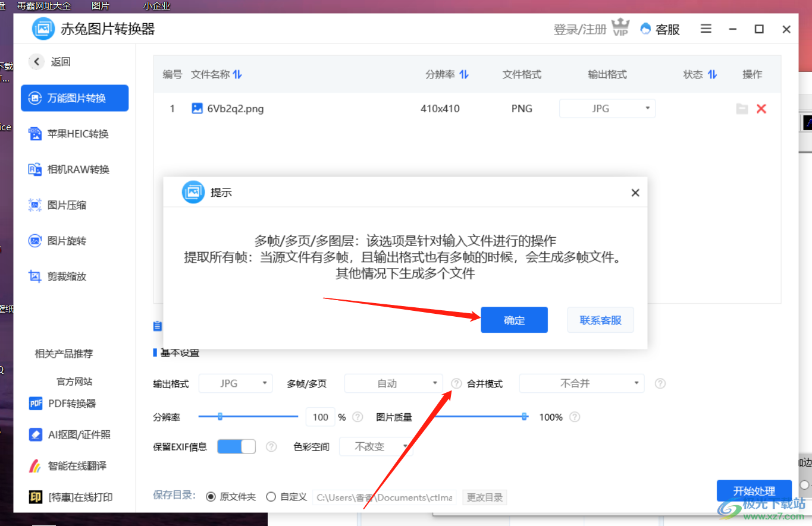812x526 pixels.
Task: Click help icon next to 保留EXIF信息
Action: click(x=271, y=446)
